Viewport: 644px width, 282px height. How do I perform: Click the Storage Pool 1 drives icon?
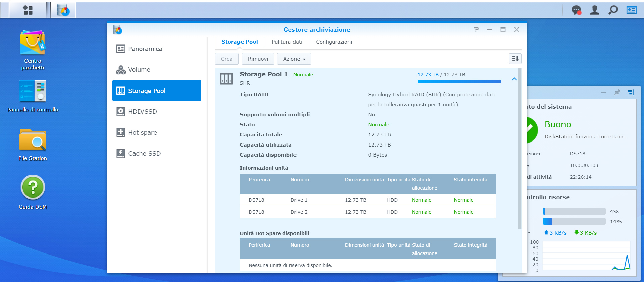pyautogui.click(x=226, y=79)
